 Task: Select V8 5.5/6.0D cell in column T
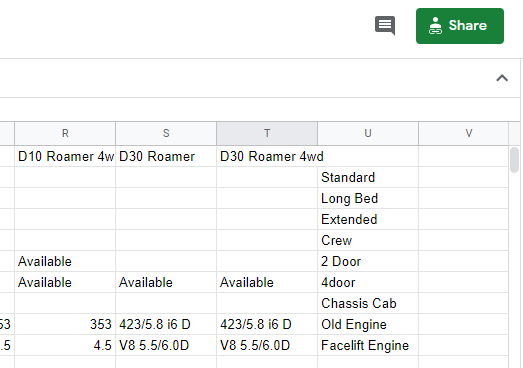[267, 345]
